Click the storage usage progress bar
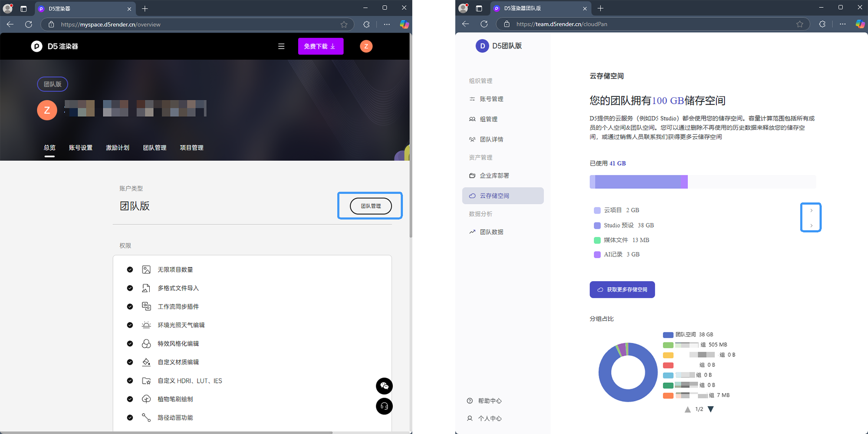This screenshot has height=434, width=868. click(x=703, y=182)
